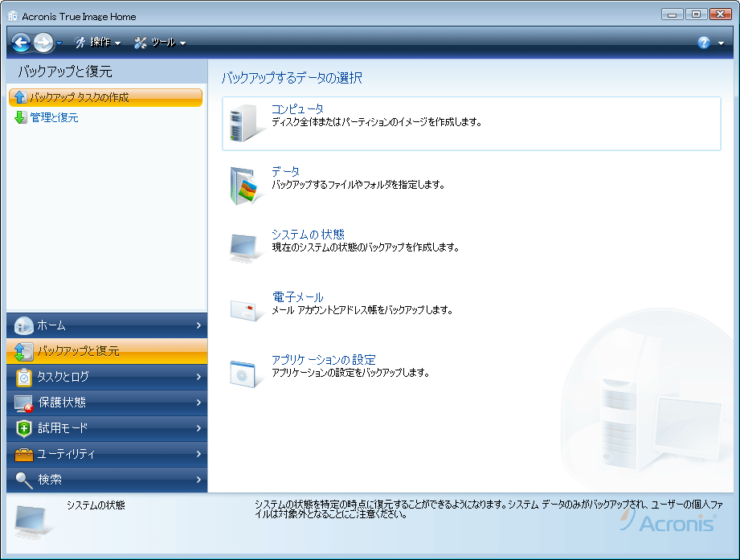Switch to the ホーム navigation tab
740x560 pixels.
[107, 325]
